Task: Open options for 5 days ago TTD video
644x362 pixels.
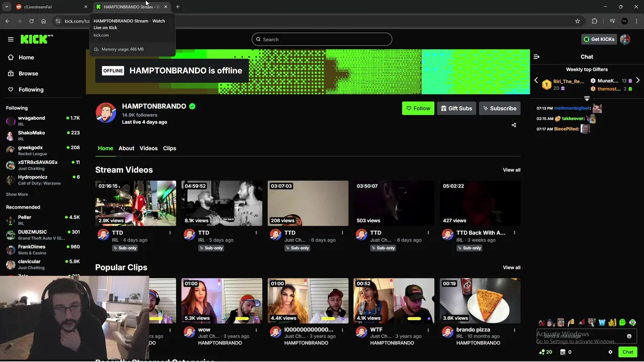Action: click(256, 233)
